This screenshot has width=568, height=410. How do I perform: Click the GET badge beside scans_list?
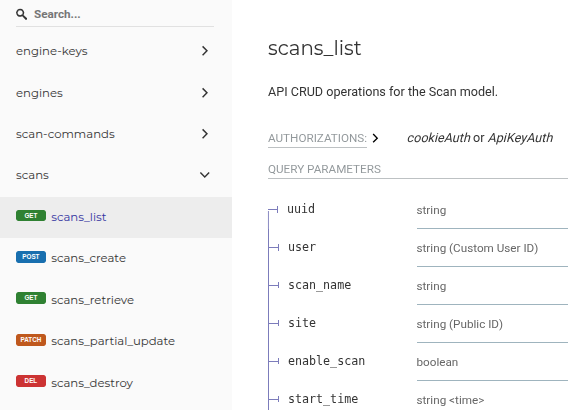pos(31,216)
